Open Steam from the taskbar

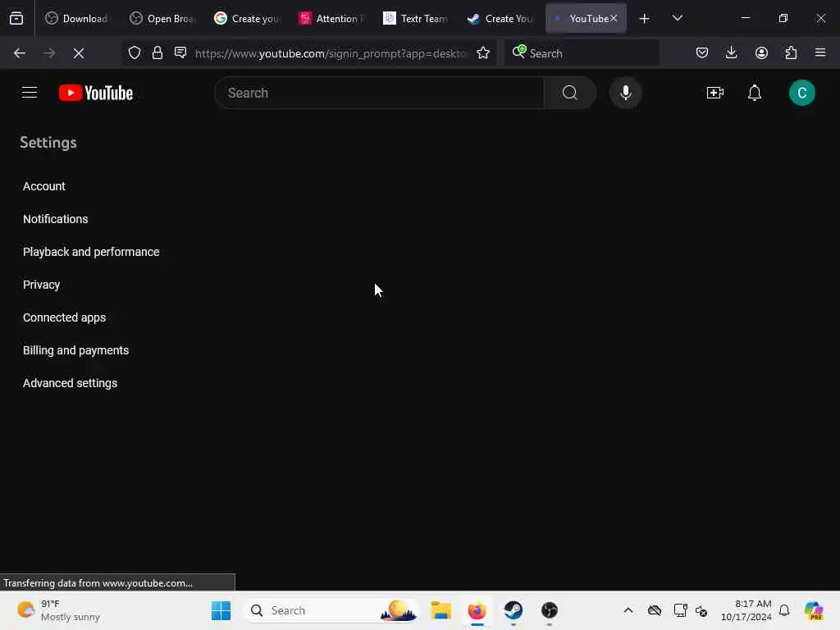pyautogui.click(x=514, y=610)
